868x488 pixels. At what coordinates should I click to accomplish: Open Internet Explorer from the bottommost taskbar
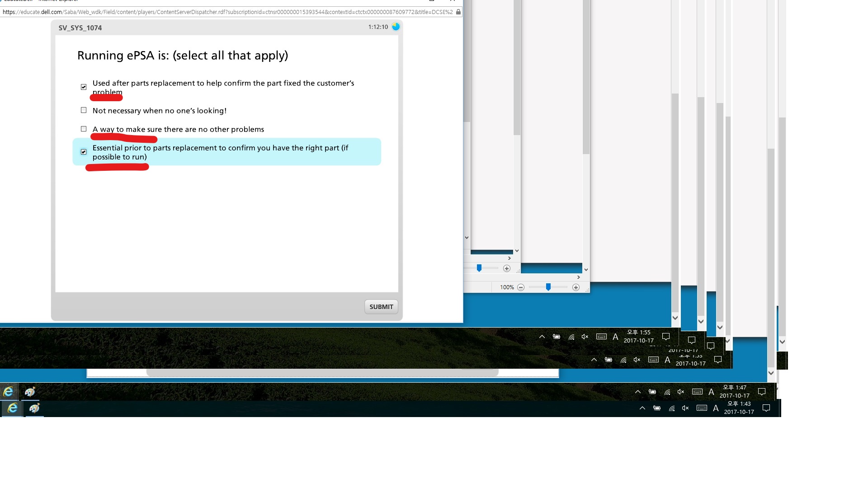click(x=12, y=408)
